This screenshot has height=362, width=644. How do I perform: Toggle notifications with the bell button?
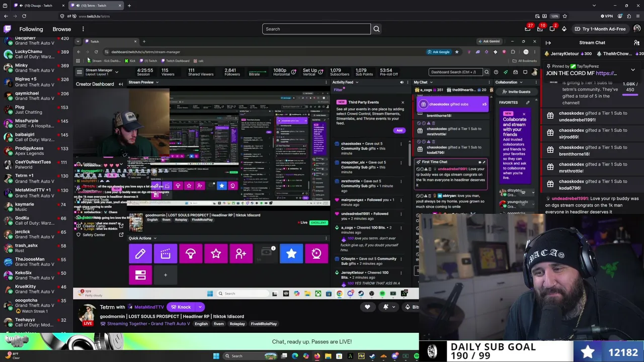coord(386,307)
